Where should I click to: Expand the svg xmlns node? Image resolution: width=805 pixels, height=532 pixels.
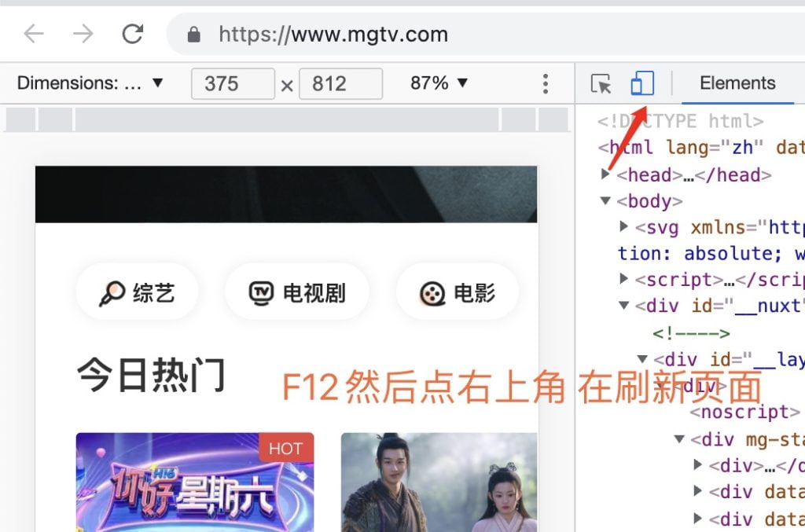pos(623,226)
